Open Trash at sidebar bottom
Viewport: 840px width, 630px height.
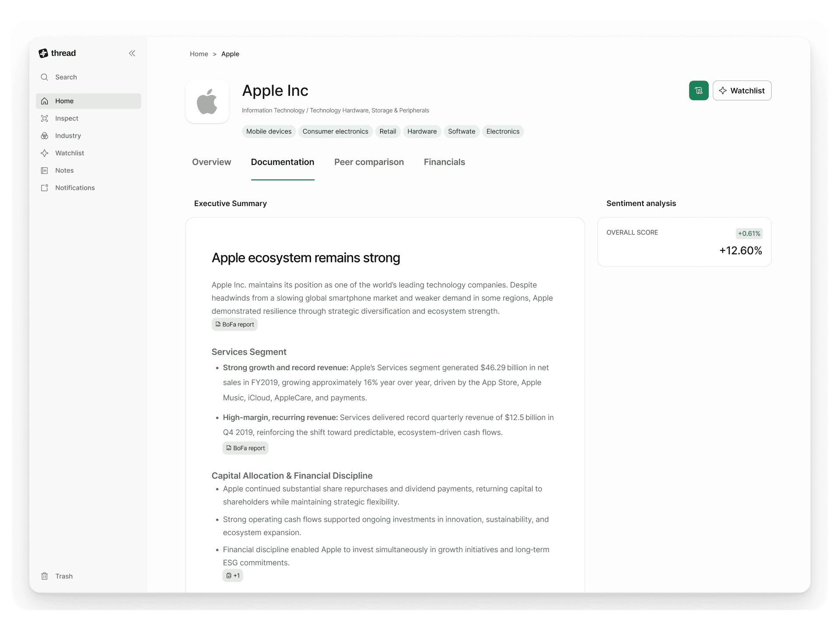click(x=64, y=576)
